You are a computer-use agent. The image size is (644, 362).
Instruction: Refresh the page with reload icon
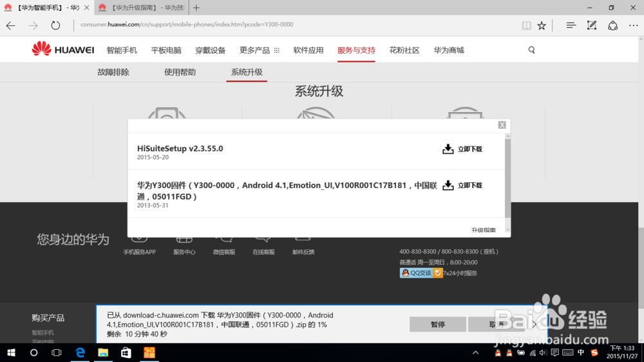55,26
